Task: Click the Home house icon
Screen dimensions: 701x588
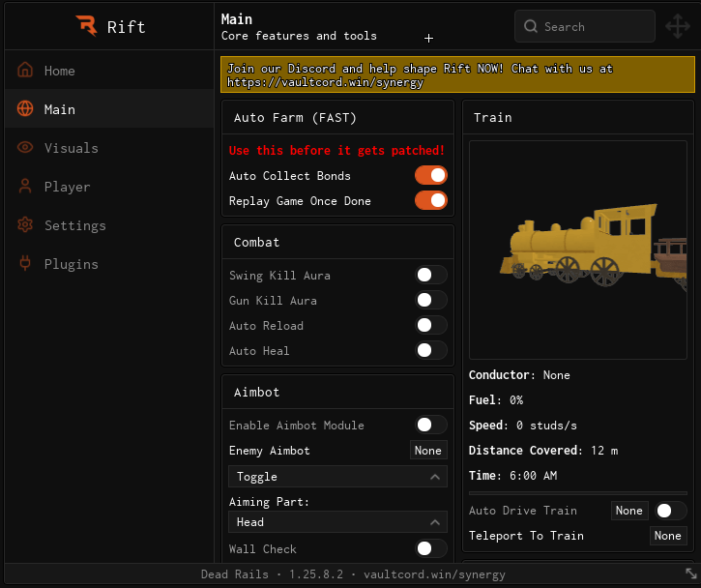Action: [x=25, y=71]
